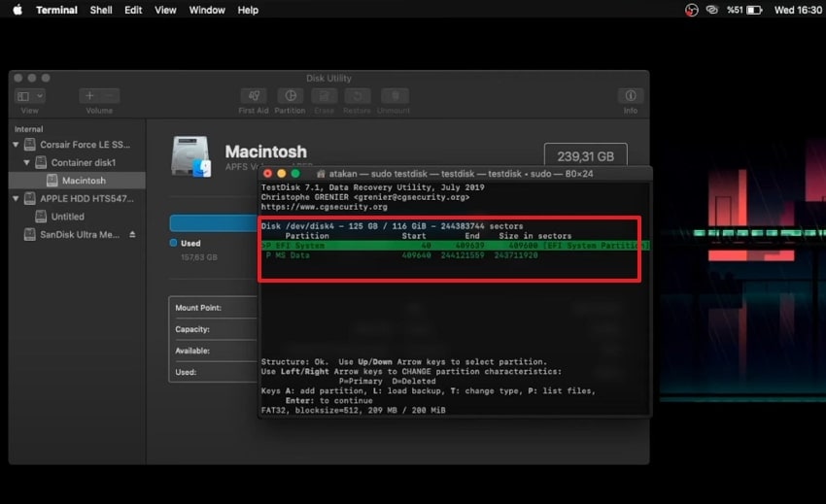The width and height of the screenshot is (826, 504).
Task: Select Container disk1 in sidebar
Action: coord(84,163)
